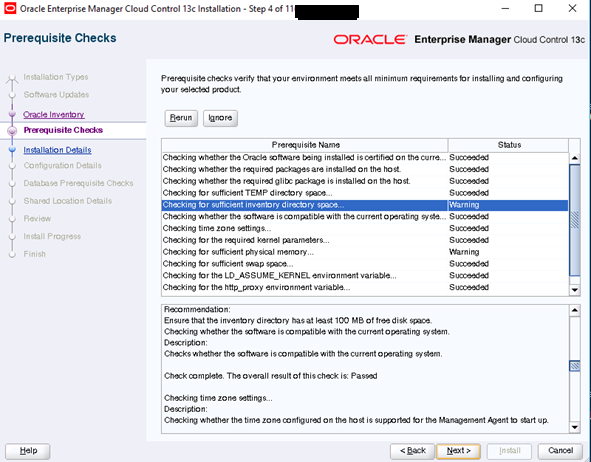Click the Rerun button

click(181, 118)
